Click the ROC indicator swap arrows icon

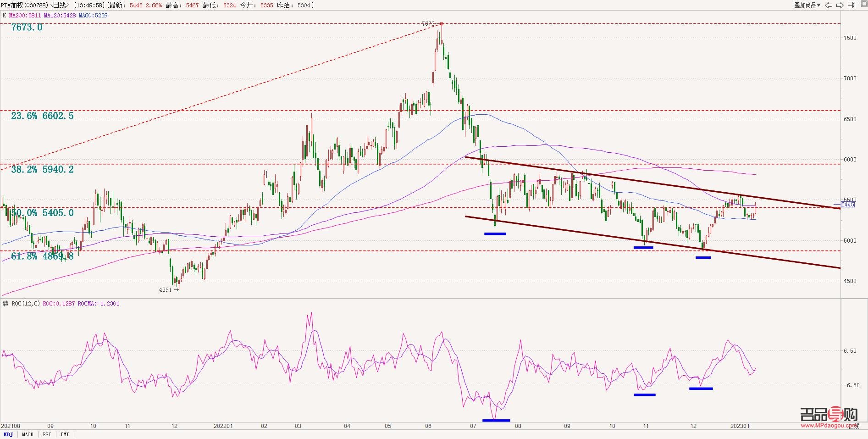click(x=6, y=304)
